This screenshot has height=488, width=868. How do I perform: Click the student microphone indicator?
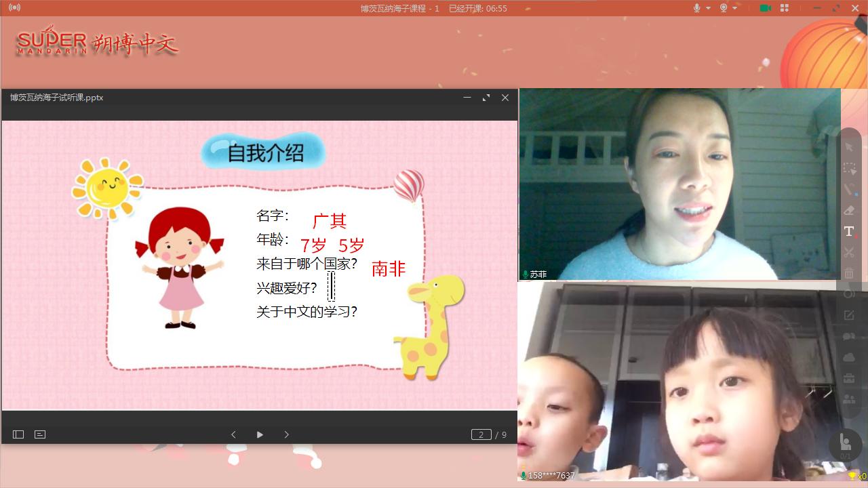click(x=524, y=476)
